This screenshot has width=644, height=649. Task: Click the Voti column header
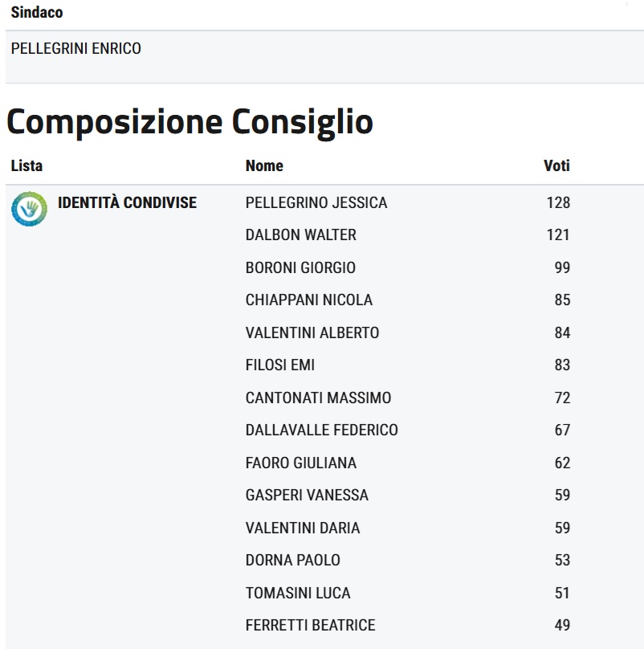[556, 166]
